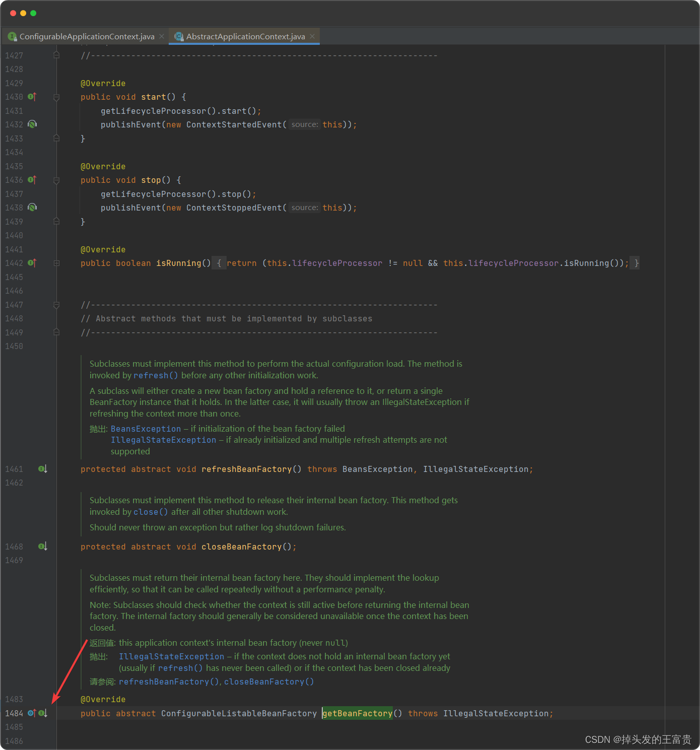
Task: Click the green maximize window button
Action: pyautogui.click(x=33, y=13)
